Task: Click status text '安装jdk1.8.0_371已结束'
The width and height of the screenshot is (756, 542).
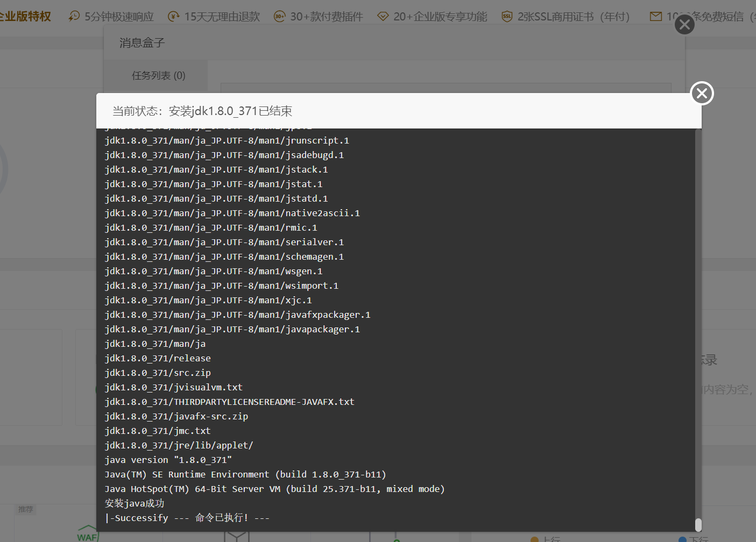Action: (230, 111)
